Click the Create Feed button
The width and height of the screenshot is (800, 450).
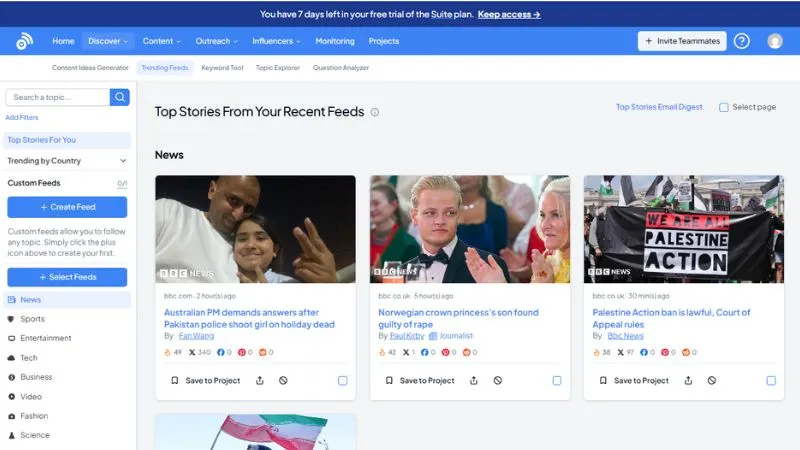(67, 207)
